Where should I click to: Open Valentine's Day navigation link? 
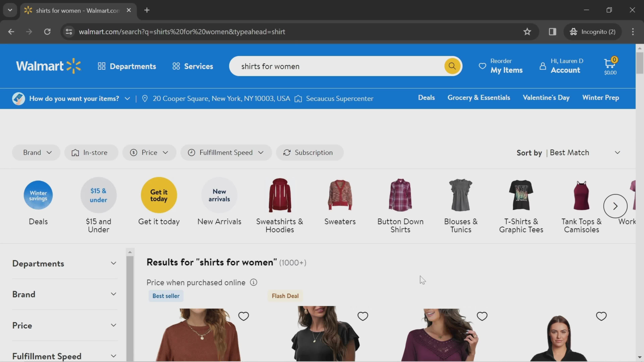[x=546, y=98]
